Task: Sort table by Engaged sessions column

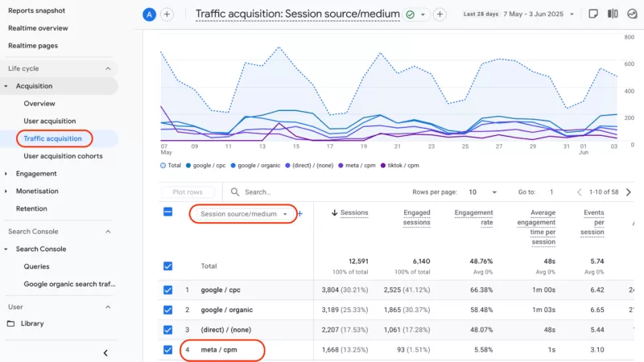Action: tap(416, 217)
